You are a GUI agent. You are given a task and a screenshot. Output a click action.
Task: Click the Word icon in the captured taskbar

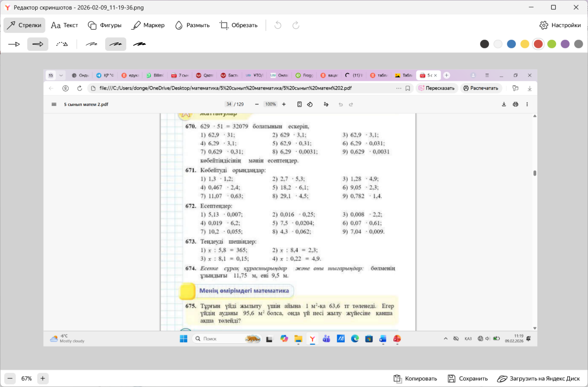(x=383, y=339)
